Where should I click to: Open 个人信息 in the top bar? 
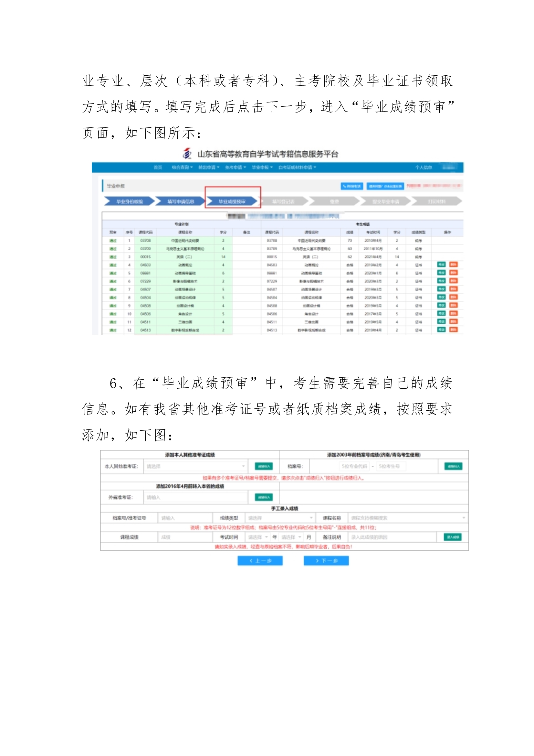[x=423, y=167]
